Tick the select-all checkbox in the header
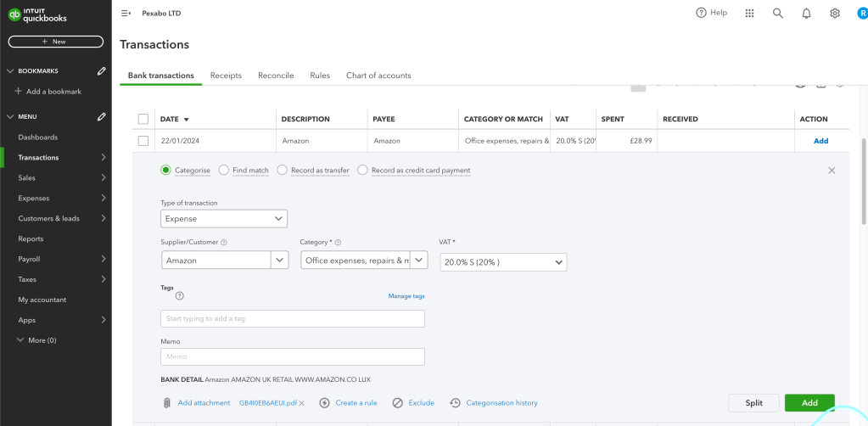The height and width of the screenshot is (426, 868). pyautogui.click(x=143, y=119)
